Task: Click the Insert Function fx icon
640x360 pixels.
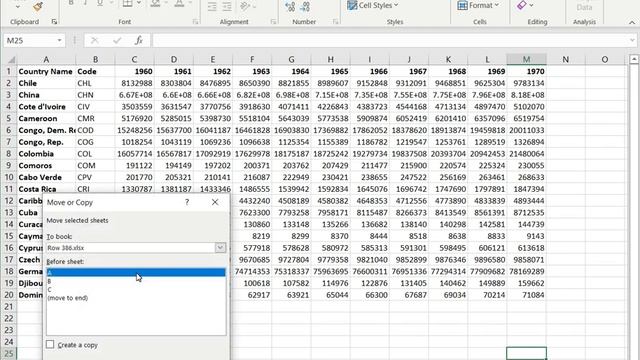Action: 138,40
